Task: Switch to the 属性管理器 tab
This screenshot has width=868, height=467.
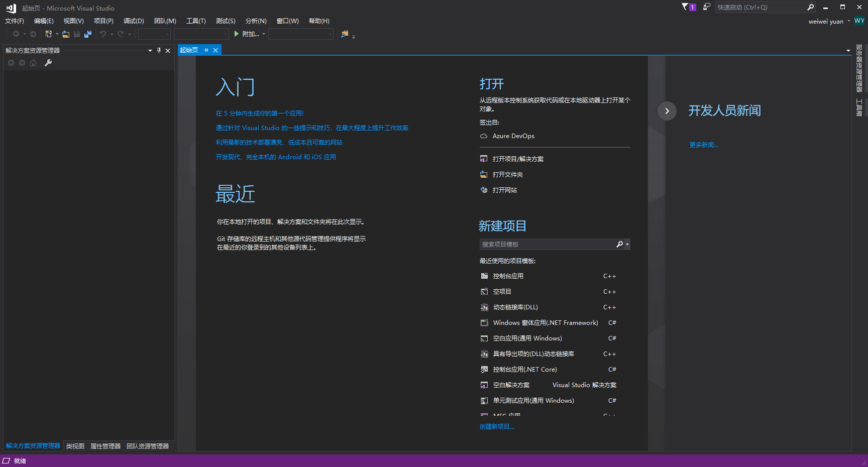Action: [105, 446]
